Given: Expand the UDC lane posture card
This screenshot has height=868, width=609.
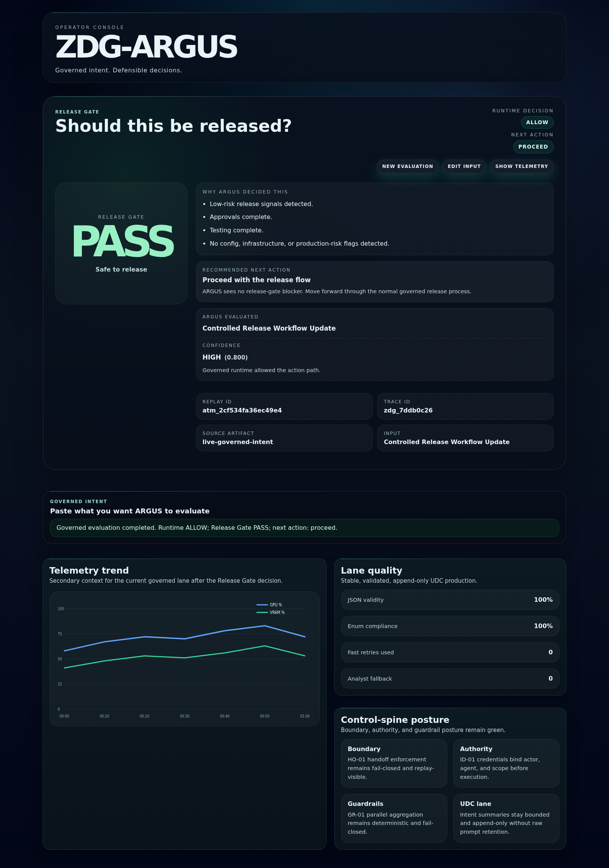Looking at the screenshot, I should coord(506,818).
